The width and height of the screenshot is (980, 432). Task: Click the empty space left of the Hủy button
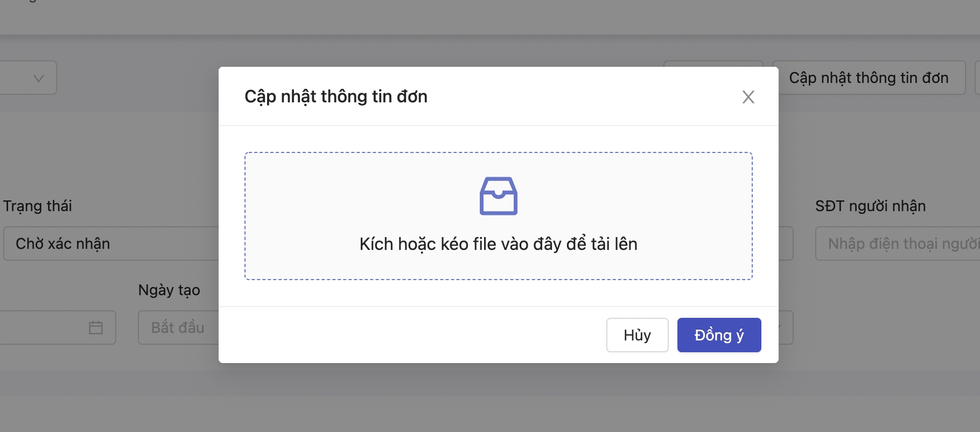click(x=409, y=335)
